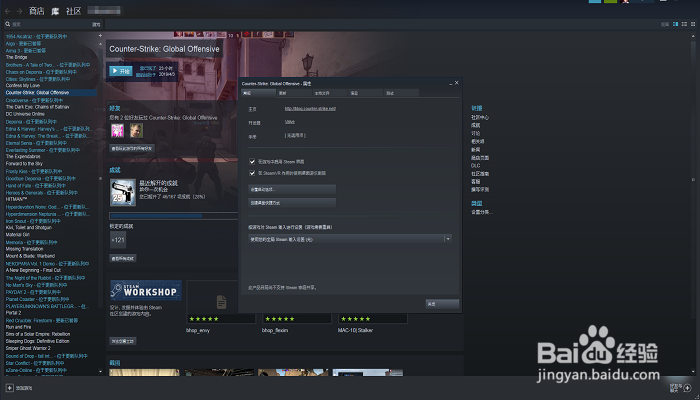
Task: Open the Steam Input per-game dropdown
Action: pyautogui.click(x=350, y=239)
